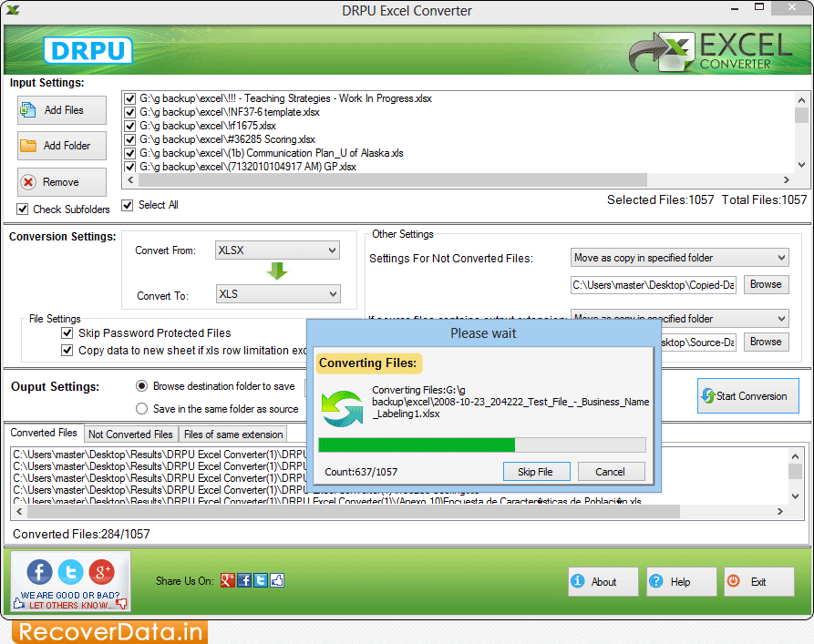Browse for the Copied-Data folder
Screen dimensions: 814x644
pyautogui.click(x=766, y=284)
